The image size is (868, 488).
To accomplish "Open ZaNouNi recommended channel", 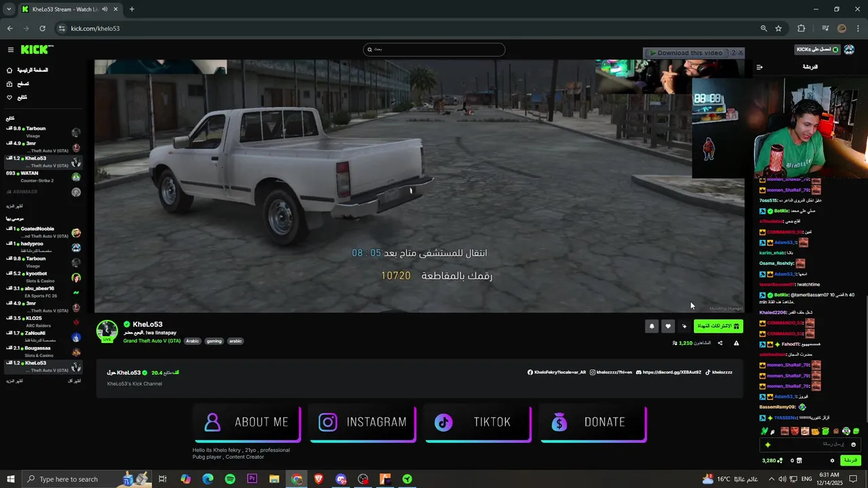I will (x=42, y=337).
